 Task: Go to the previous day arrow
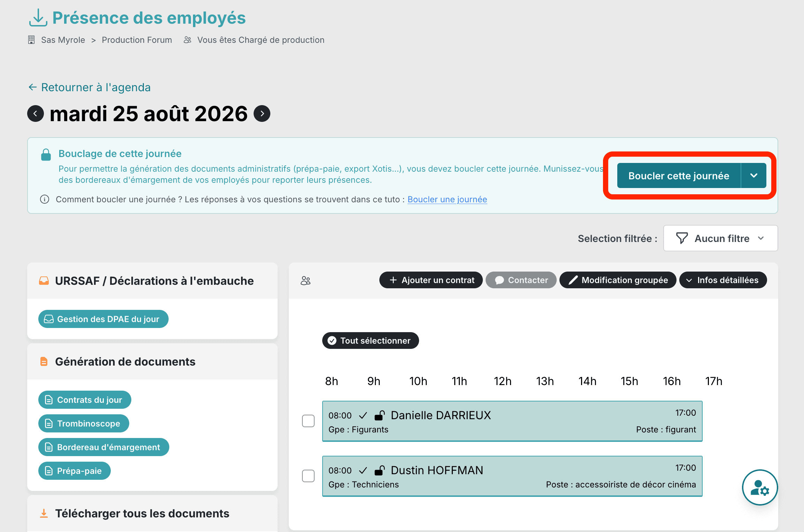coord(36,114)
